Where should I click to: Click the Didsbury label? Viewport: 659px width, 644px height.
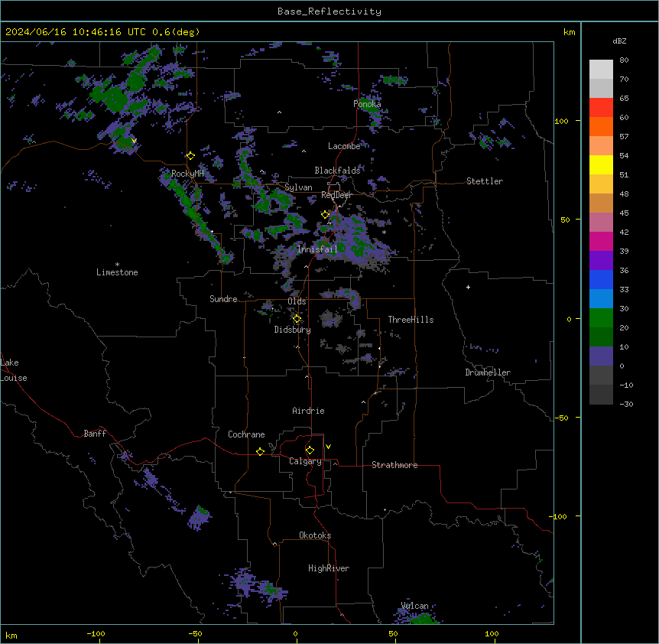293,330
